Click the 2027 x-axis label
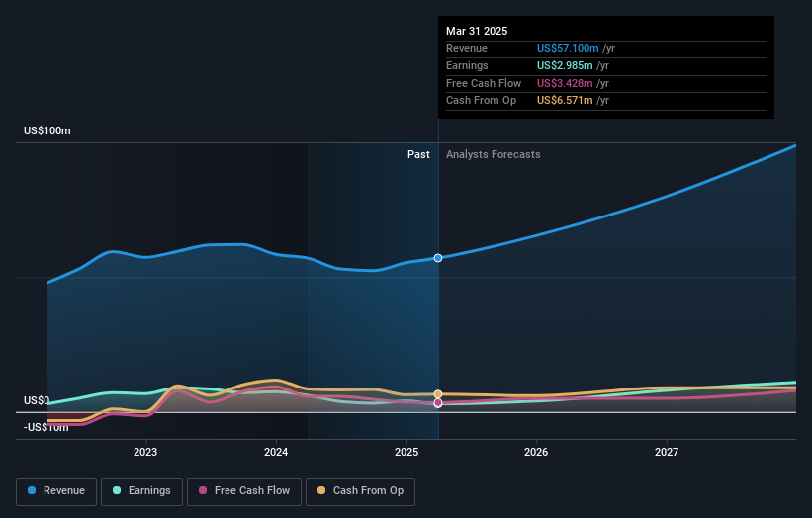This screenshot has width=812, height=518. (667, 453)
